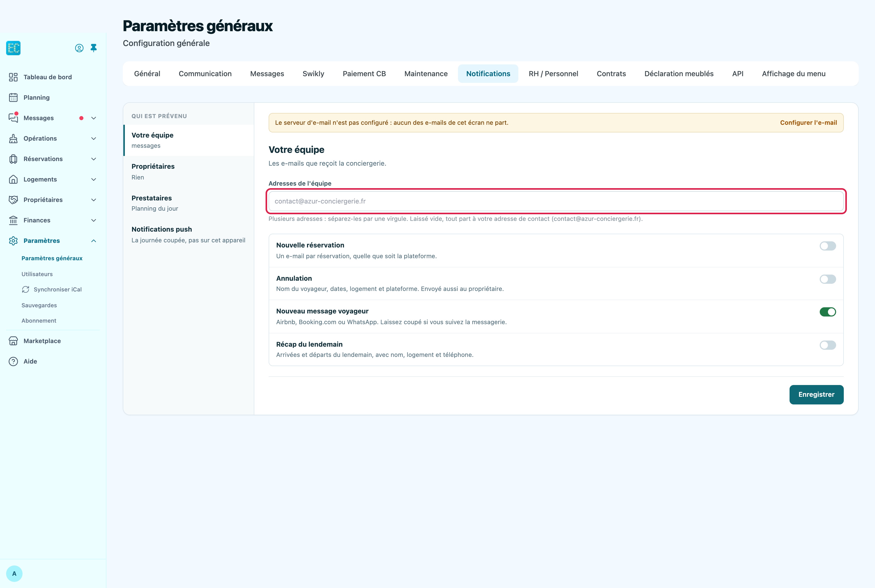The image size is (875, 588).
Task: Select Votre équipe in side list
Action: pos(189,140)
